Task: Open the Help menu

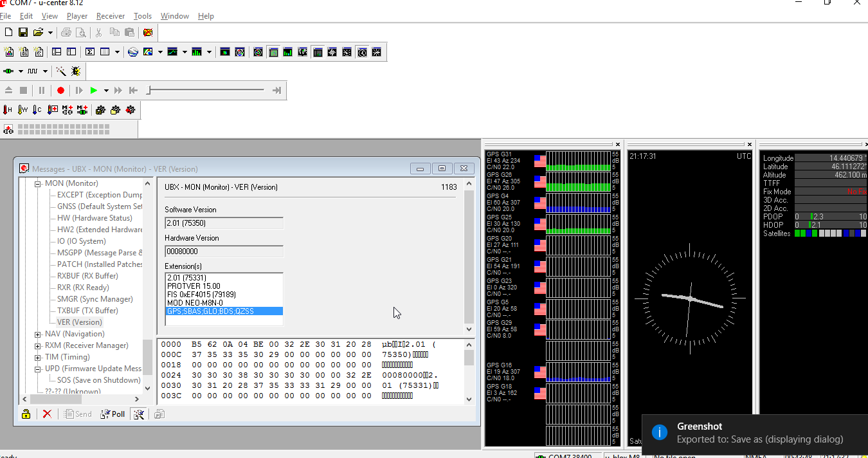Action: tap(206, 16)
